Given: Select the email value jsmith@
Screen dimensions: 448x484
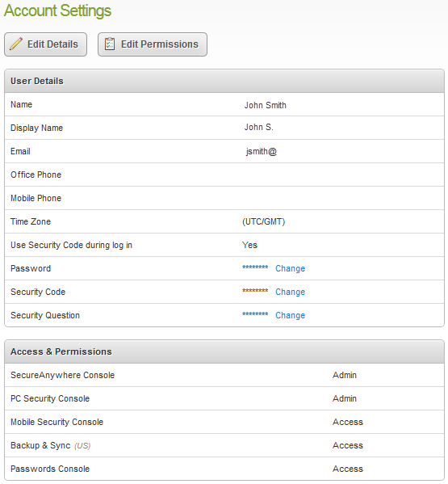Looking at the screenshot, I should pos(262,151).
